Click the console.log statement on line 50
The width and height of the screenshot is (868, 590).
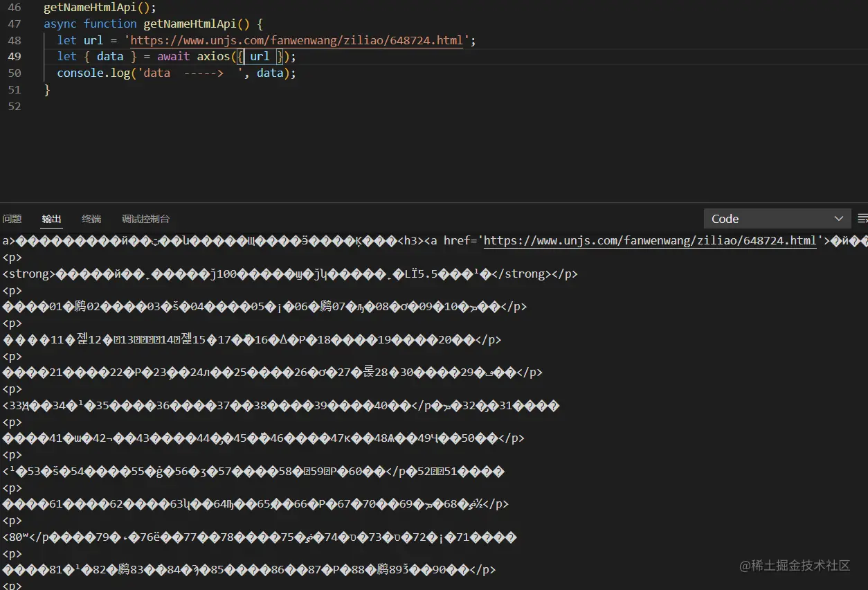[x=177, y=73]
